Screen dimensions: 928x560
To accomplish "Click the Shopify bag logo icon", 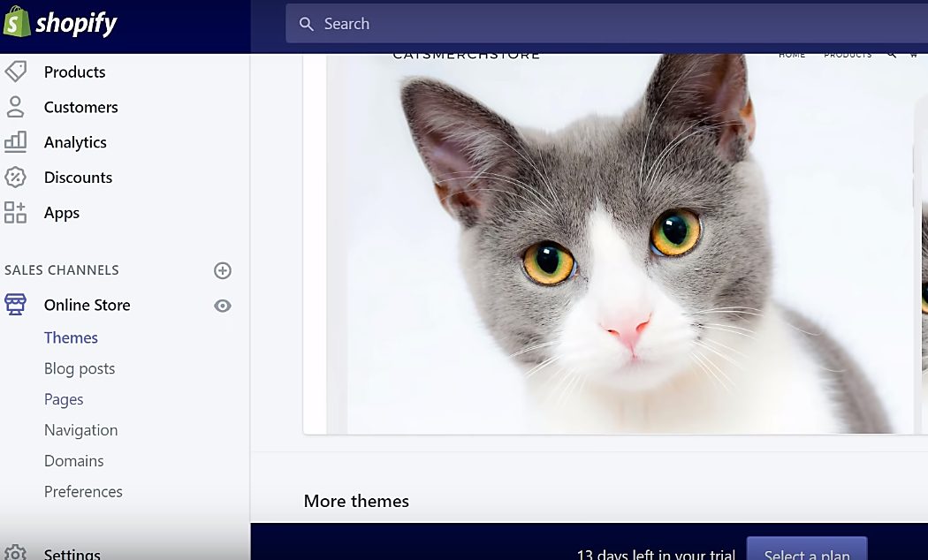I will click(17, 22).
